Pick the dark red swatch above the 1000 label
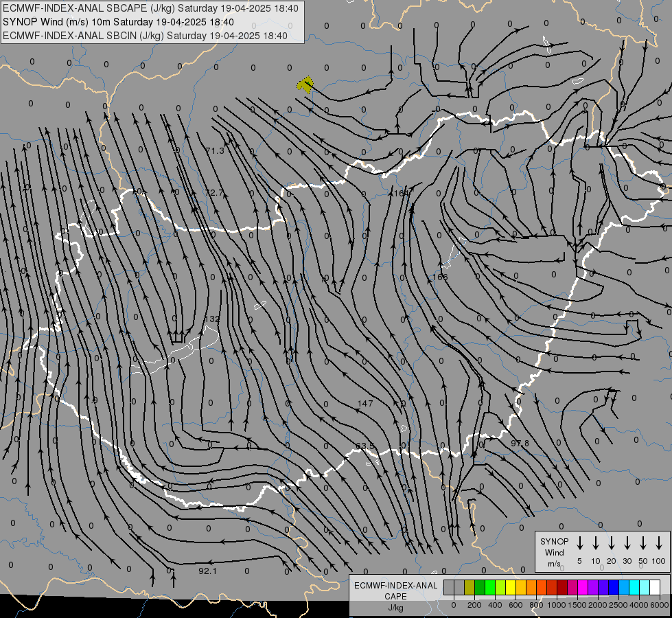This screenshot has height=618, width=672. pos(563,588)
